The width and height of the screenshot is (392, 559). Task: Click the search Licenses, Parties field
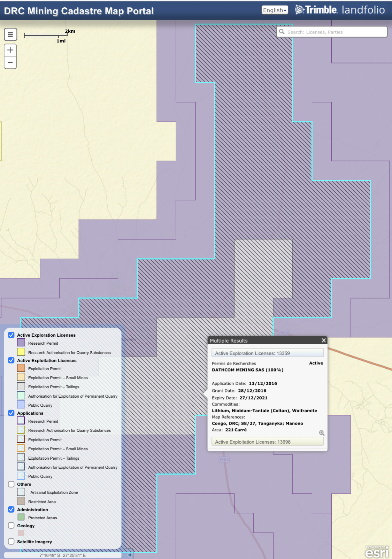pyautogui.click(x=335, y=32)
